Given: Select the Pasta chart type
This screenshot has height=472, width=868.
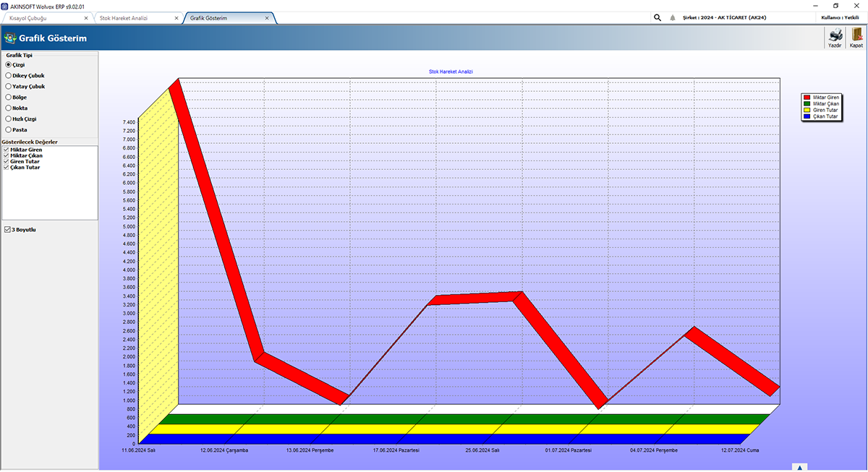Looking at the screenshot, I should [x=8, y=129].
